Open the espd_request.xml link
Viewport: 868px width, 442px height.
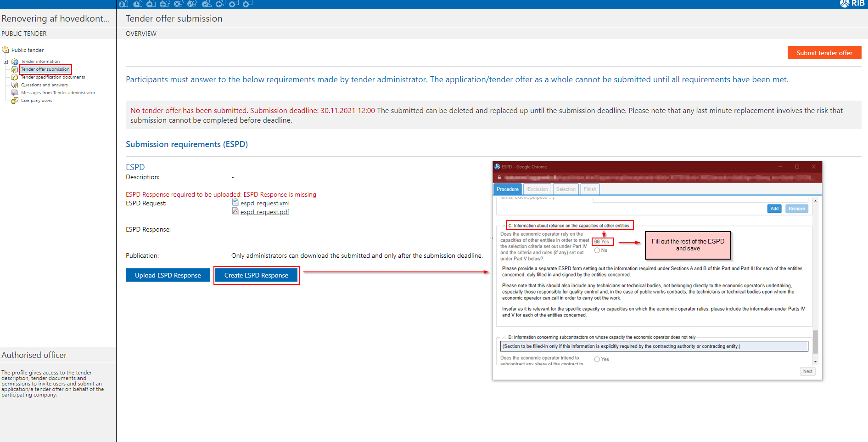(265, 203)
